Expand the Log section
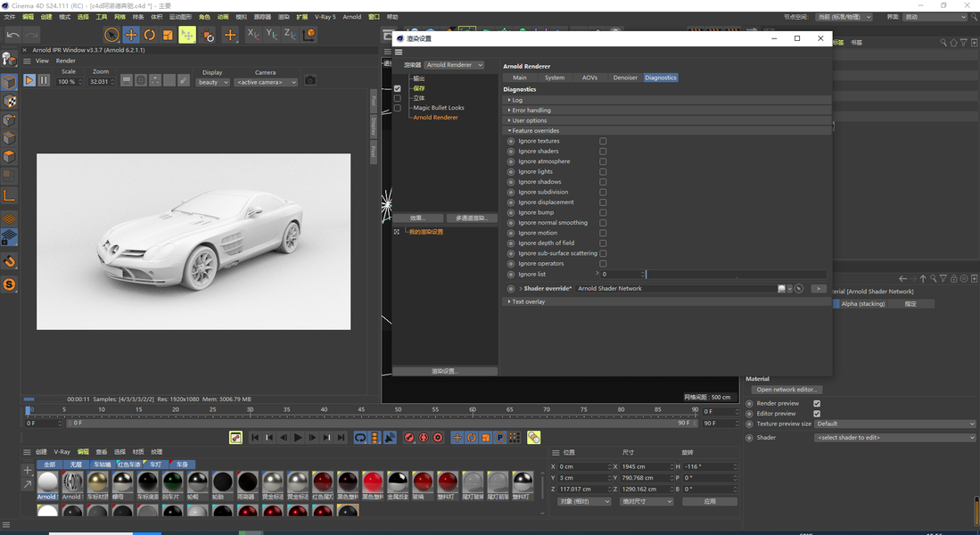This screenshot has width=980, height=535. pos(517,100)
